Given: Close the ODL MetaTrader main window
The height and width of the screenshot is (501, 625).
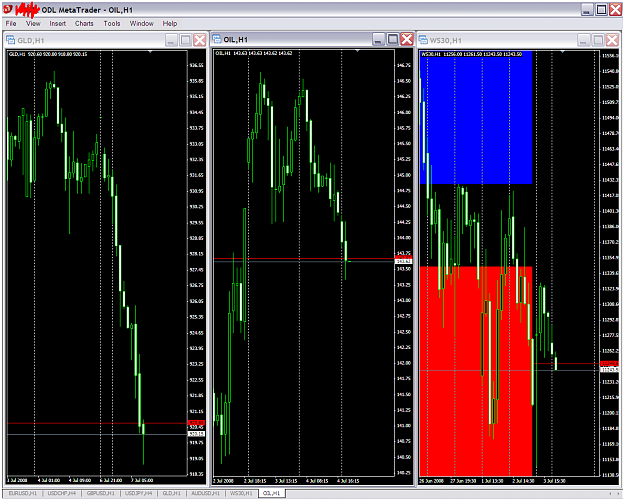Looking at the screenshot, I should point(615,10).
